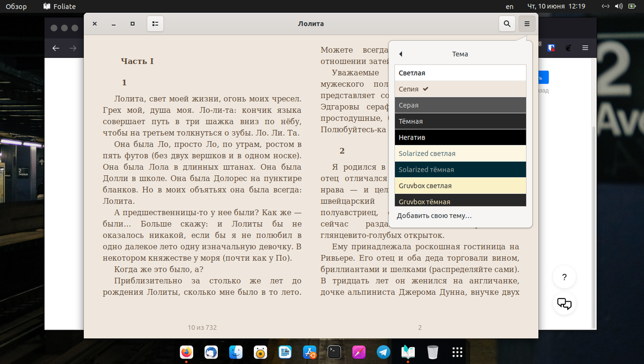Screen dimensions: 644x364
Task: Launch Firefox from the dock
Action: [186, 352]
